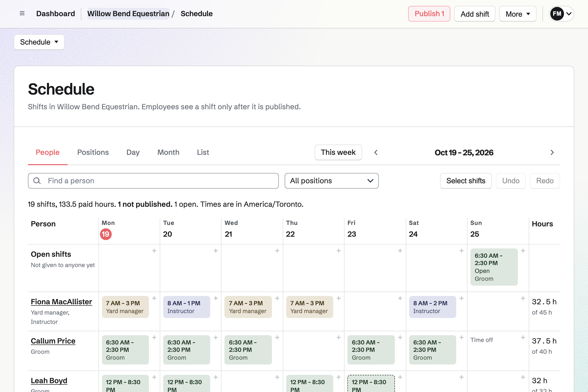
Task: Open the hamburger navigation menu
Action: point(22,13)
